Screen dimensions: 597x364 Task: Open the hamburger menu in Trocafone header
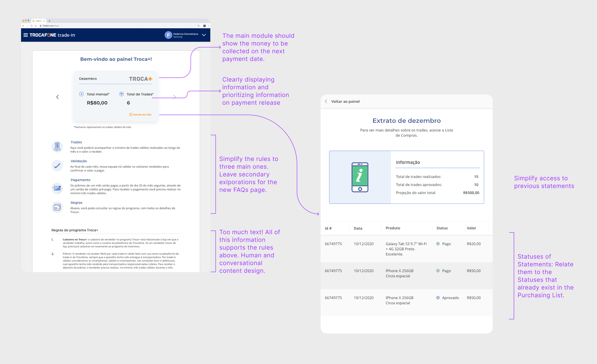[x=25, y=35]
